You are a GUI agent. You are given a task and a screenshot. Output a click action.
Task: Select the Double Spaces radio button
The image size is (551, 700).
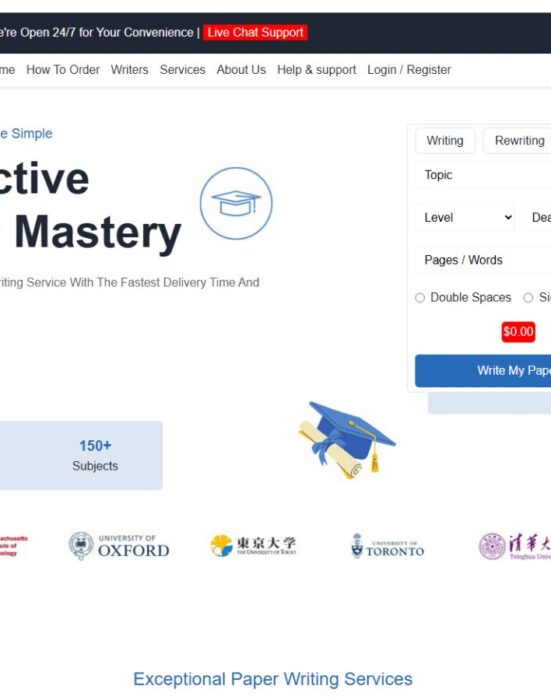coord(420,298)
